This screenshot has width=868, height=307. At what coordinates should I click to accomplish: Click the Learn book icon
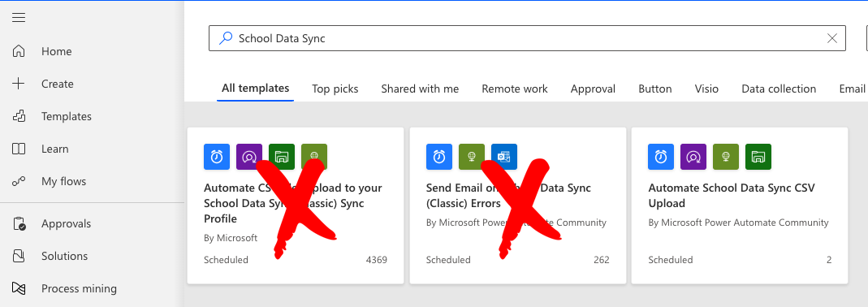pos(19,149)
